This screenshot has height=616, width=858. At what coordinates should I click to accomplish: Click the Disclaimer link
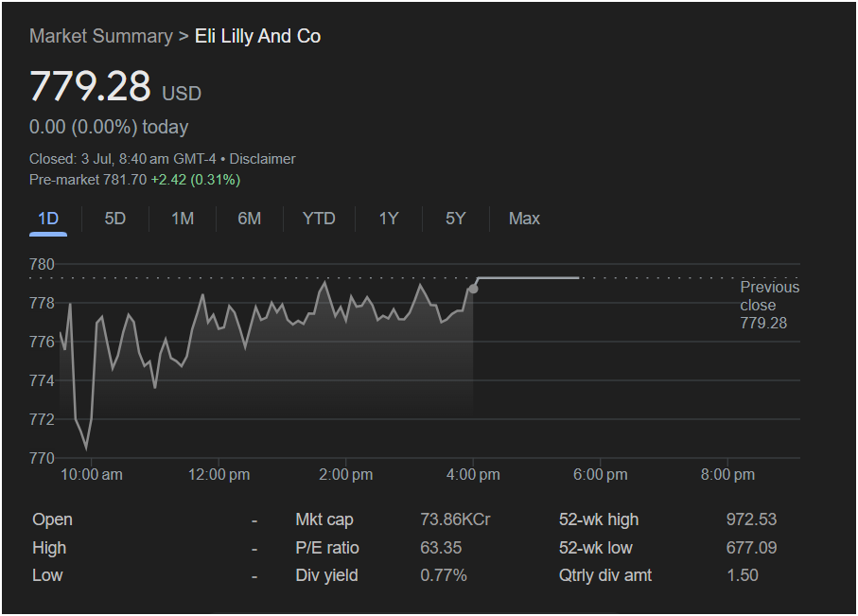click(x=262, y=159)
